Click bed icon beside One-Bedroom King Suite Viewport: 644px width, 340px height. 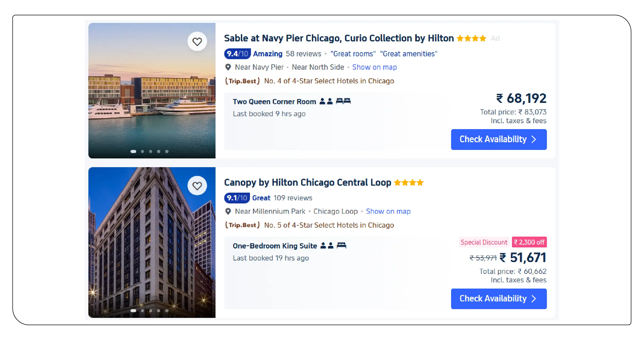coord(341,245)
